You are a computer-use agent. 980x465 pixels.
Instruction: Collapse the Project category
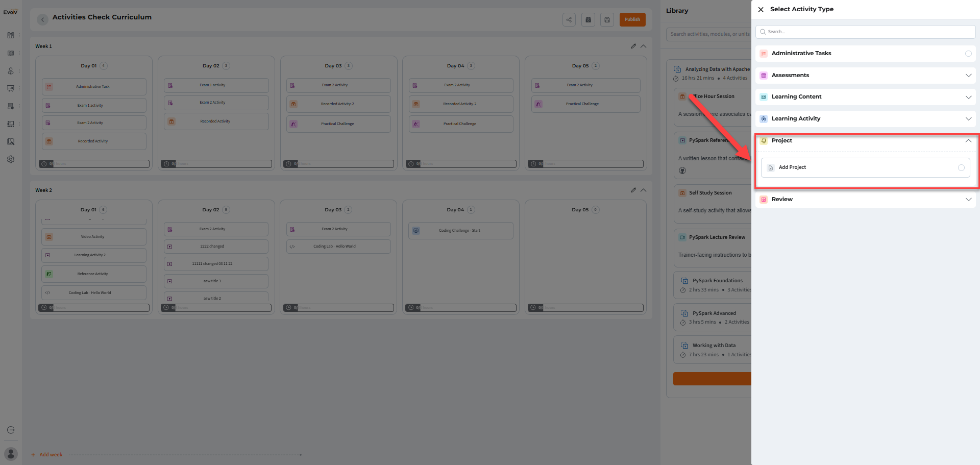pyautogui.click(x=968, y=141)
